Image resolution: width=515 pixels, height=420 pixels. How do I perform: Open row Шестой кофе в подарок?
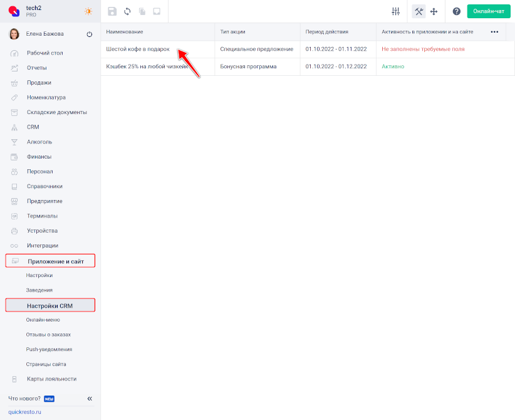point(138,49)
